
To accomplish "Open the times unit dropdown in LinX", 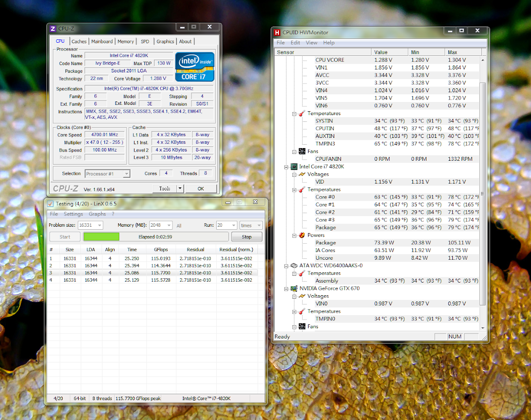I will (x=259, y=225).
